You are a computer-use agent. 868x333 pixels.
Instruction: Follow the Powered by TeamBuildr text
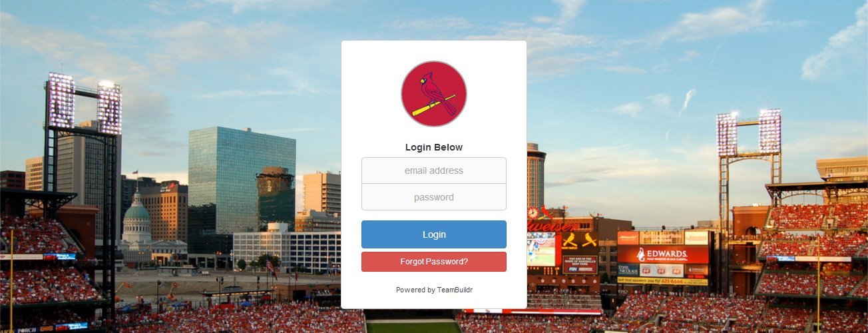point(434,290)
